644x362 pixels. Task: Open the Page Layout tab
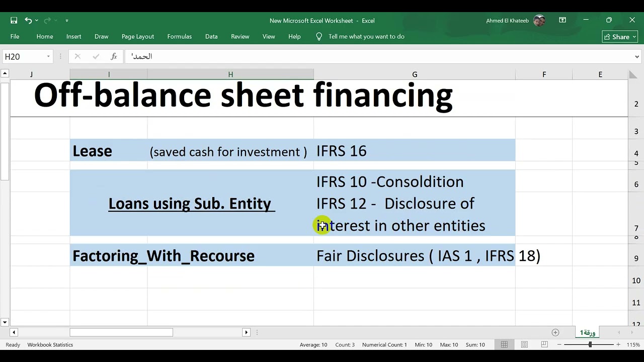(x=138, y=36)
